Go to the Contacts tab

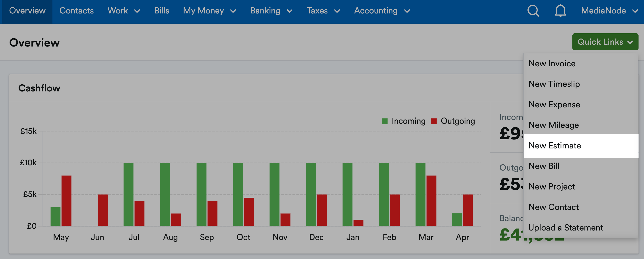coord(76,11)
